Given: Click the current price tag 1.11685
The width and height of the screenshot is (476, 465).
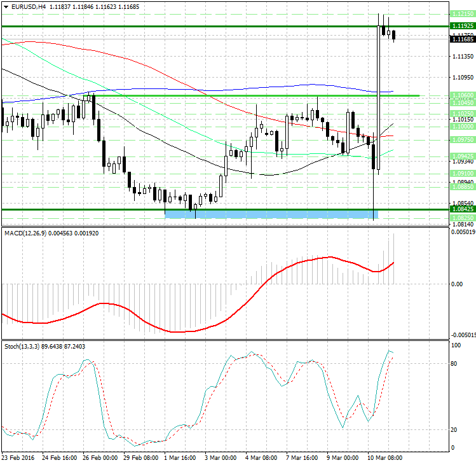Looking at the screenshot, I should click(x=461, y=39).
